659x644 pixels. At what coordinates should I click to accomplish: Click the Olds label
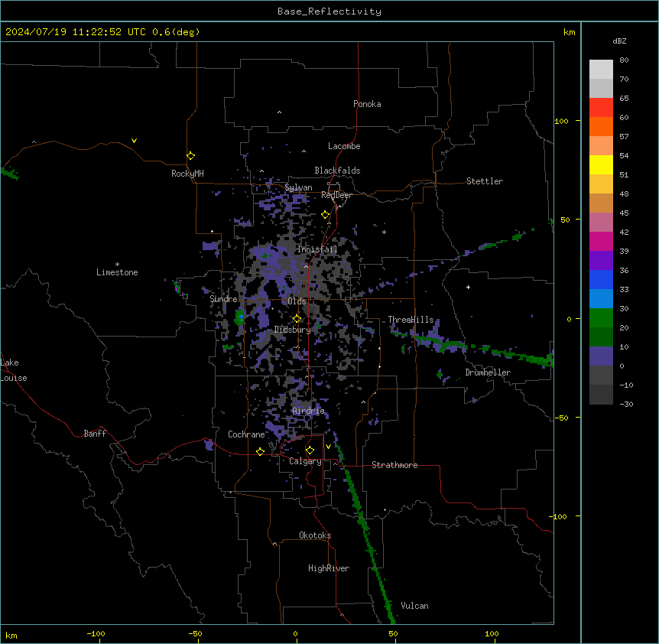coord(297,301)
